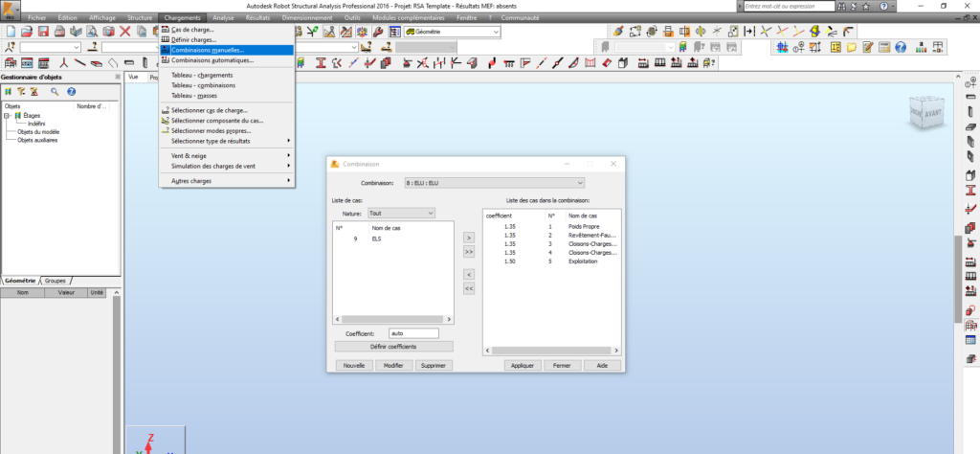Open the Résultats menu

[x=258, y=18]
